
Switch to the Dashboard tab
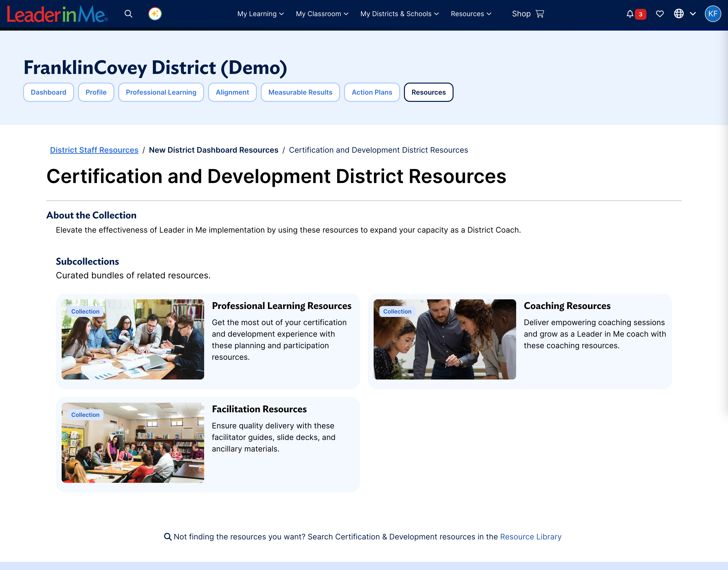click(x=48, y=92)
